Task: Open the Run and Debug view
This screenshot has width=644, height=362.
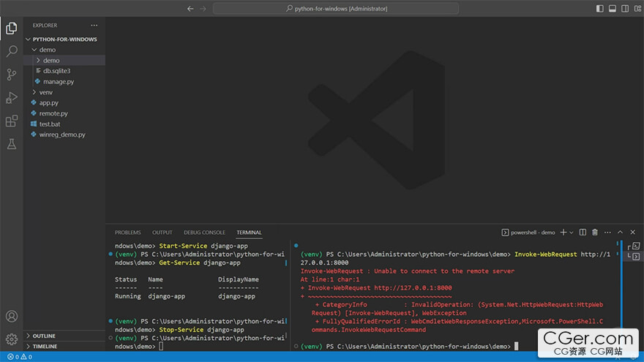Action: pos(12,97)
